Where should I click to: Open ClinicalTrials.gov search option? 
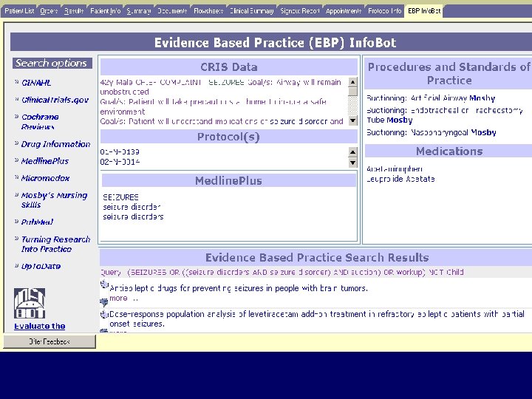click(x=55, y=100)
